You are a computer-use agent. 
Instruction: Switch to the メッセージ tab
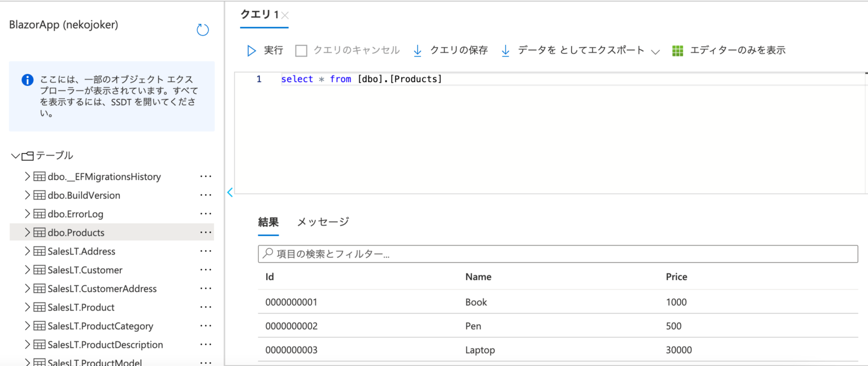(x=322, y=222)
